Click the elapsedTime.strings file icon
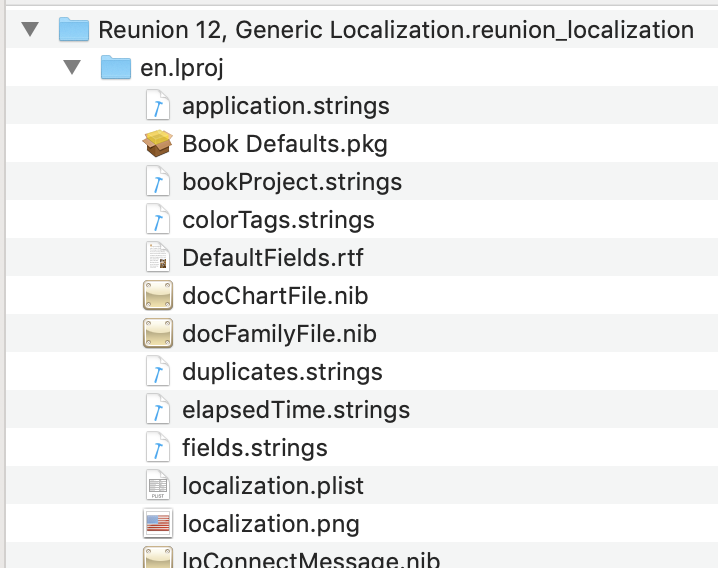Image resolution: width=718 pixels, height=568 pixels. (x=158, y=409)
